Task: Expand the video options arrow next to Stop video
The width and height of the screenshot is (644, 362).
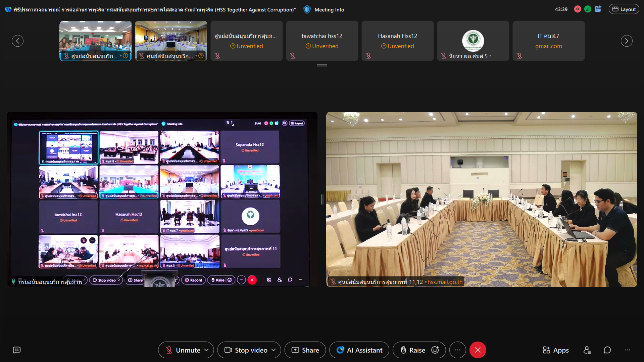Action: coord(274,350)
